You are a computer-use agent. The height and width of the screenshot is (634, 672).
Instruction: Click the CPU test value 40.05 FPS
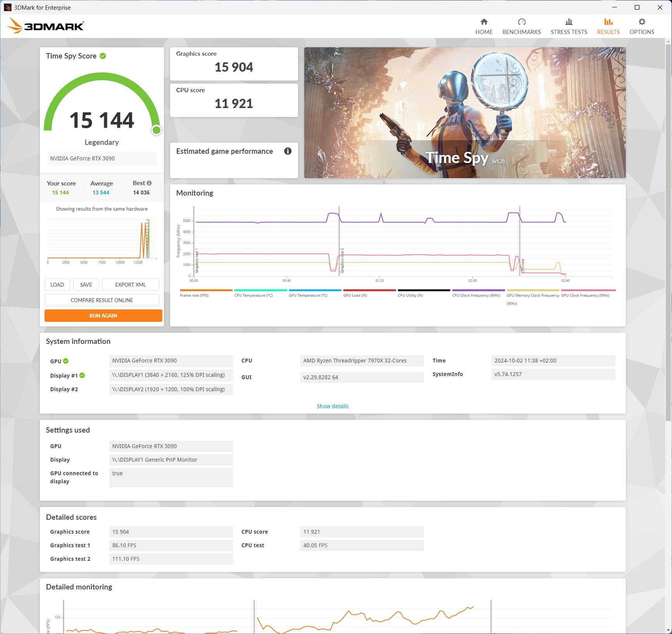(362, 545)
